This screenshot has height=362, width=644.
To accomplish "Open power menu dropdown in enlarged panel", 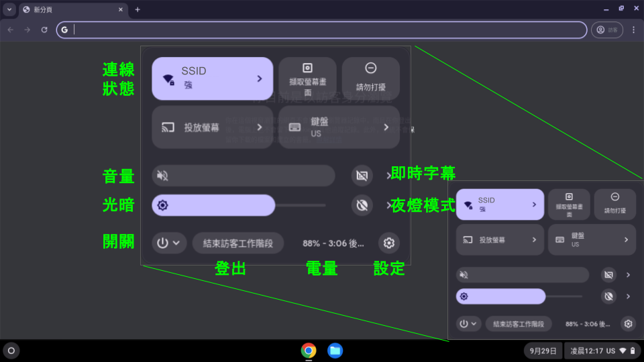I will 169,243.
